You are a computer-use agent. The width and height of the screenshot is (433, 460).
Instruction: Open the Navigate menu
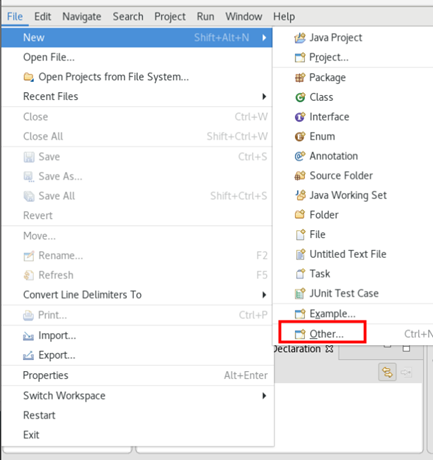[x=82, y=17]
